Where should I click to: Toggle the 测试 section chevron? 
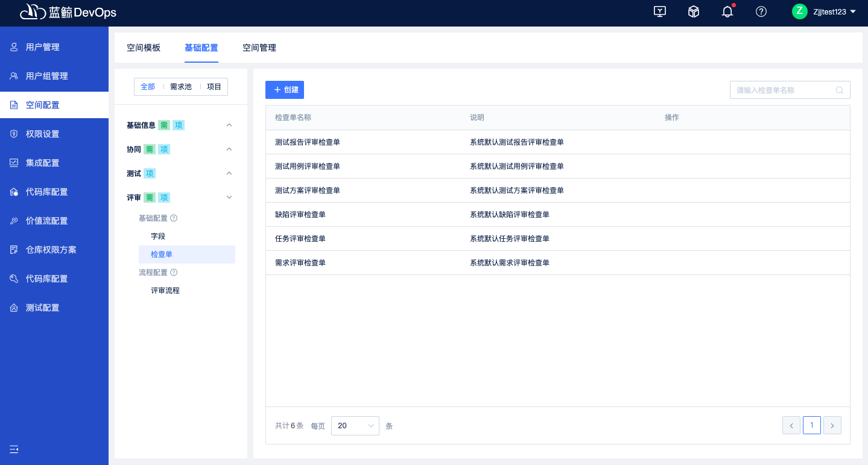point(229,173)
